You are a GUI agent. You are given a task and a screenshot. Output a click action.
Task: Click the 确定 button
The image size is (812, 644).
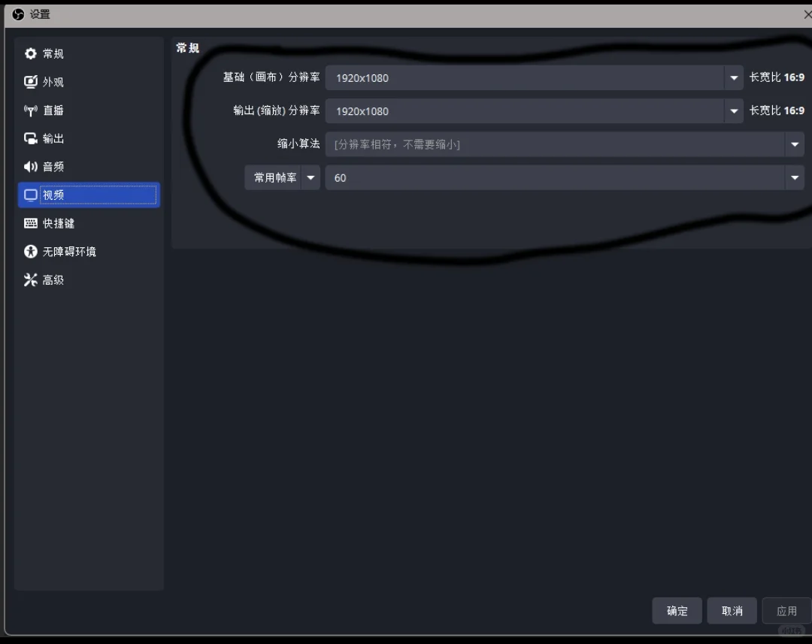677,611
